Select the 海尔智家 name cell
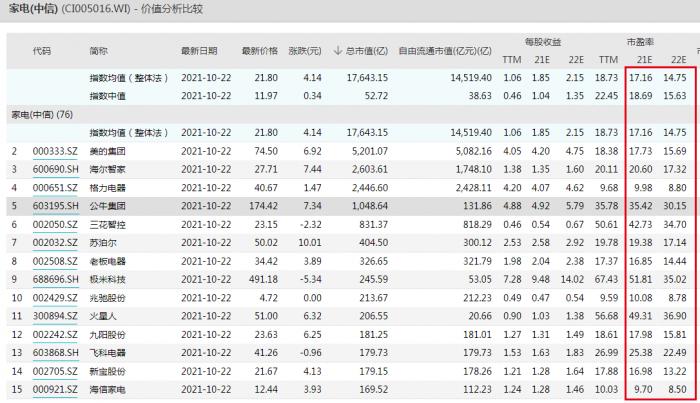Screen dimensions: 700x403 [x=108, y=170]
